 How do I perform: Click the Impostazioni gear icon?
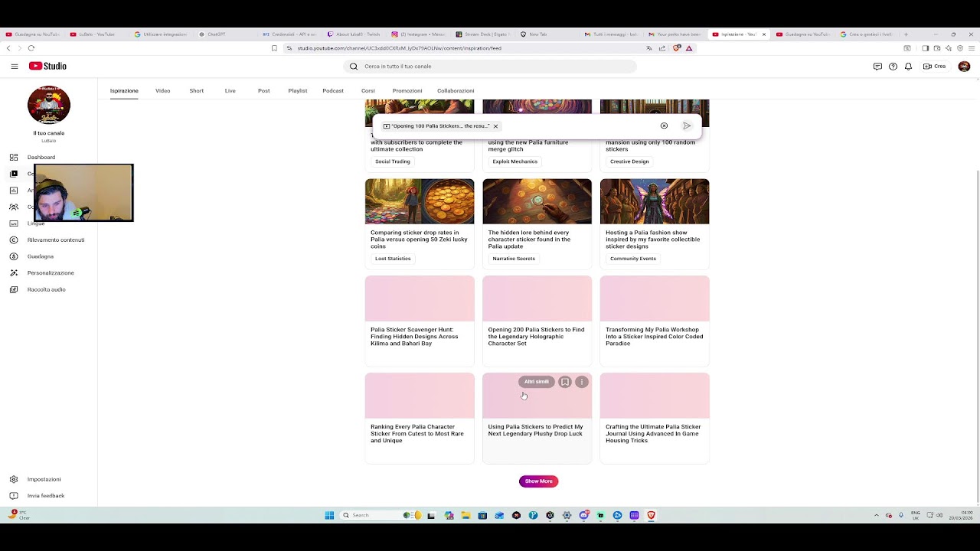[14, 480]
